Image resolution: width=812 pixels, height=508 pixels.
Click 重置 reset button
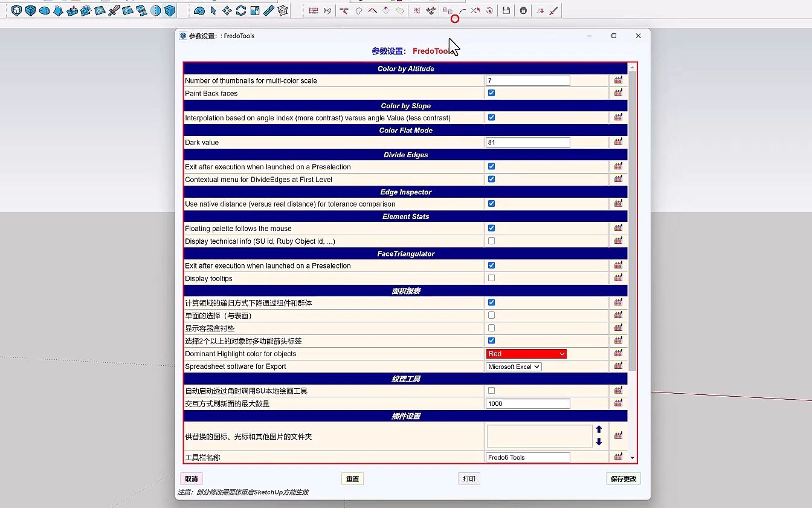click(353, 479)
